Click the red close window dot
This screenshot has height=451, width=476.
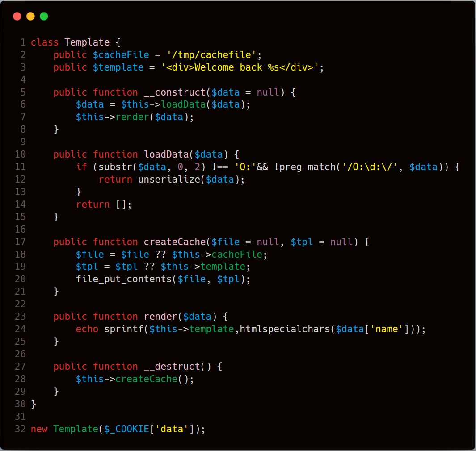coord(17,17)
